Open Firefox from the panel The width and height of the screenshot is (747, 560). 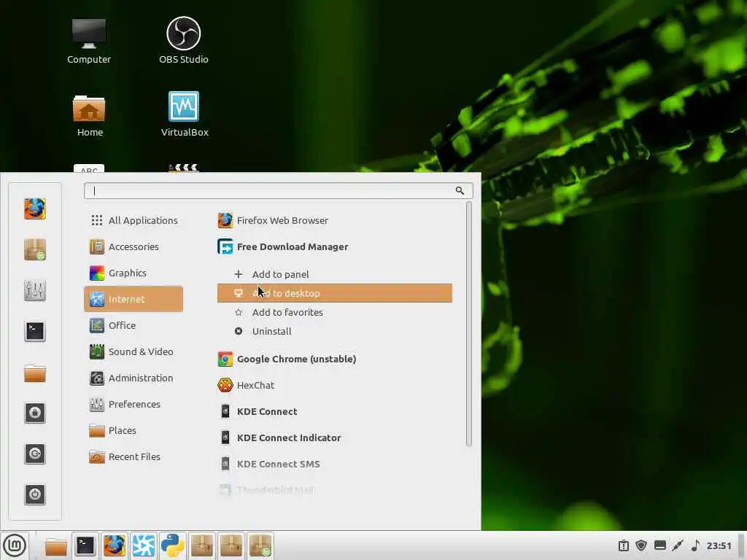pos(115,545)
